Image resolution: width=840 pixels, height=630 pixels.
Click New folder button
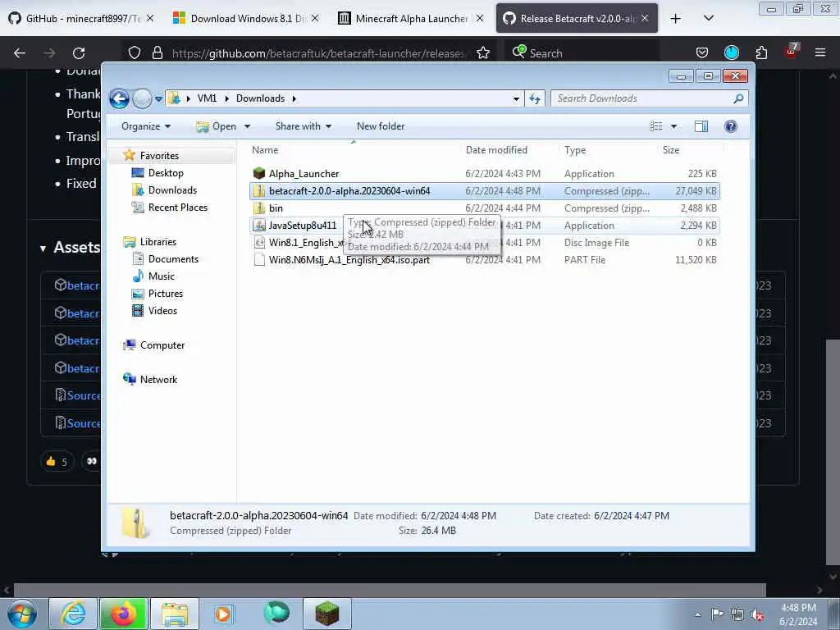[x=381, y=126]
